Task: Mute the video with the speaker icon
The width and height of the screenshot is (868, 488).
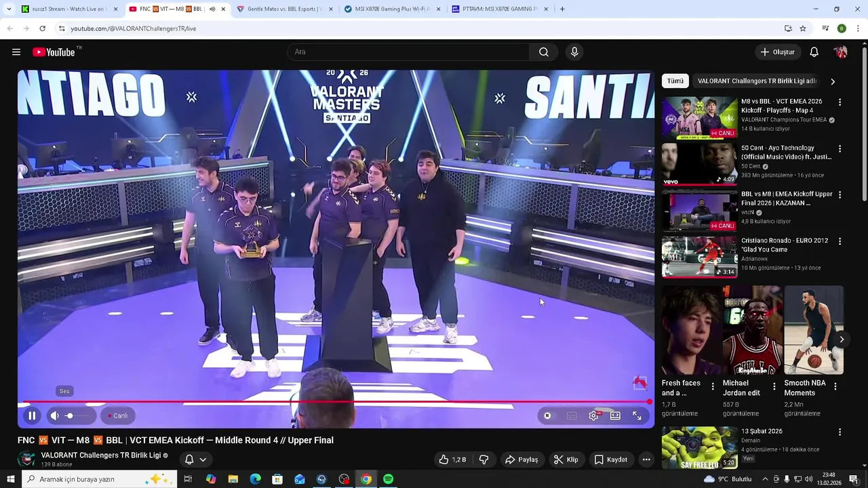Action: coord(55,415)
